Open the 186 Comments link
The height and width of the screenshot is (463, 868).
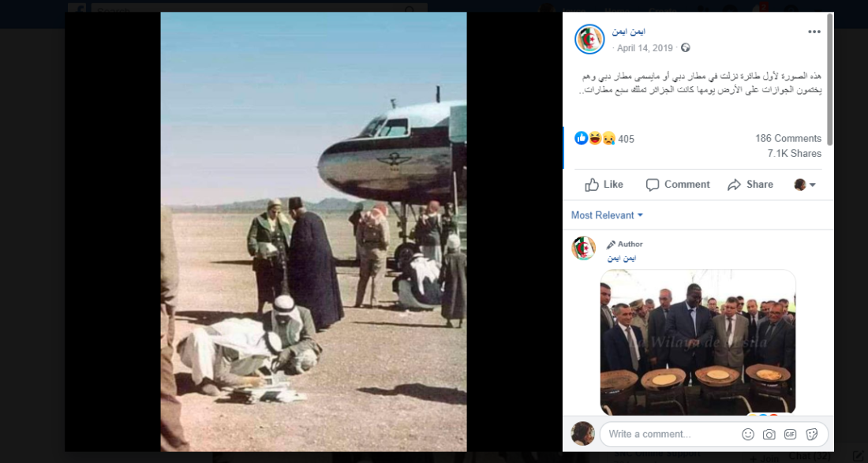pyautogui.click(x=788, y=138)
